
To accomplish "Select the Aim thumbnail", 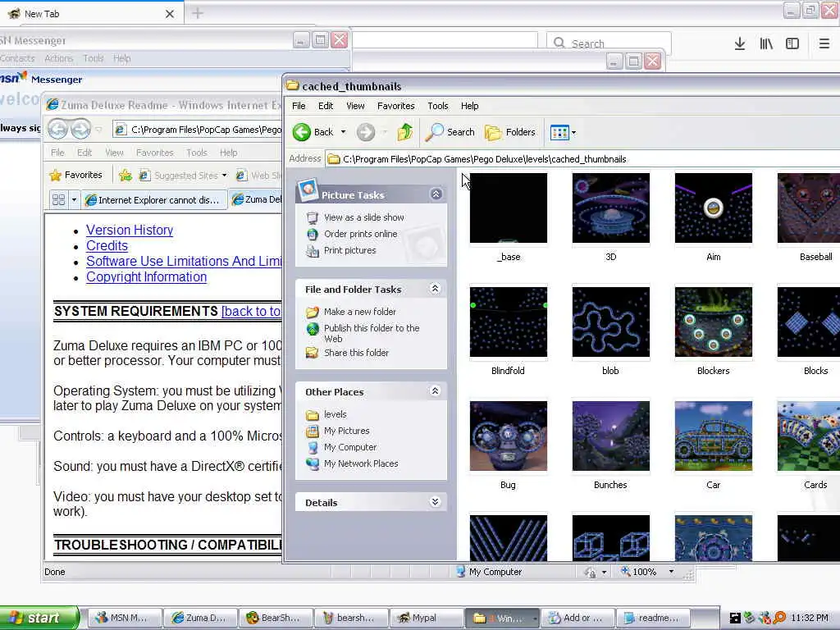I will tap(714, 208).
